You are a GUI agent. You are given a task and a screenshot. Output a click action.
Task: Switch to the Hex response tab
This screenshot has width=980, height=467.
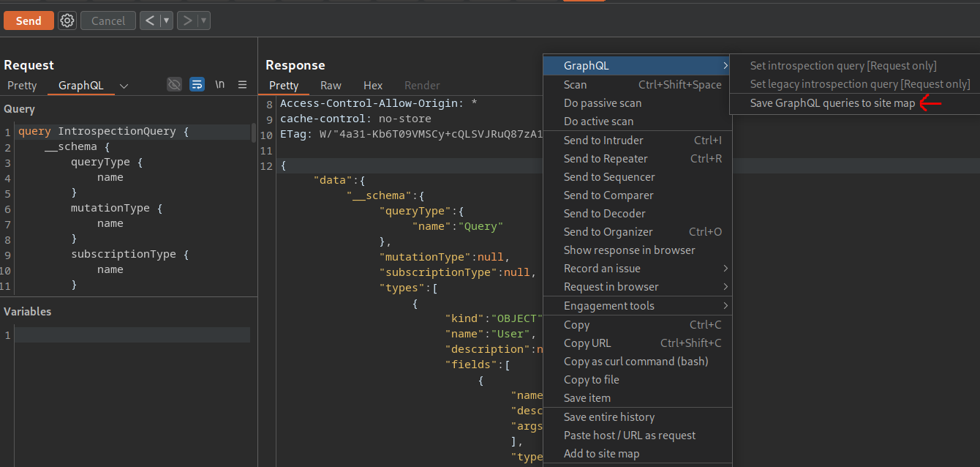[x=373, y=85]
